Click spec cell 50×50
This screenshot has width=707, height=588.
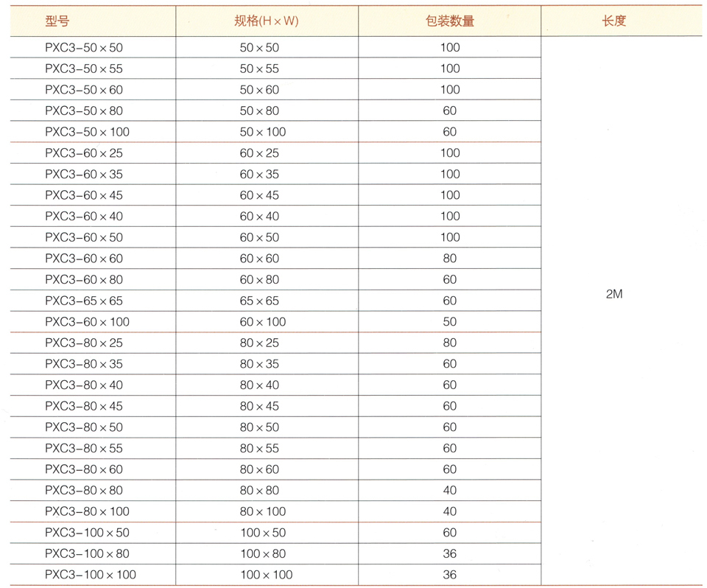(259, 47)
